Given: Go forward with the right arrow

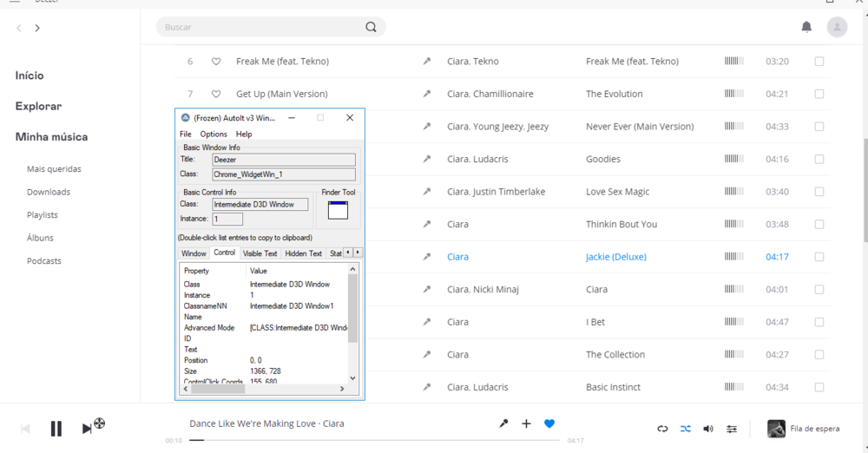Looking at the screenshot, I should (x=37, y=28).
